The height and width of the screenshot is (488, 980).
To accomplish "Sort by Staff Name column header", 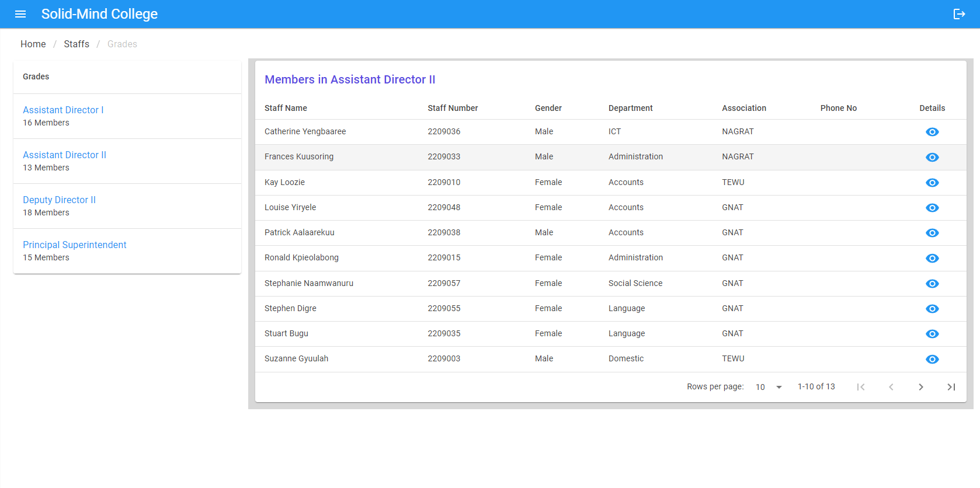I will coord(286,108).
